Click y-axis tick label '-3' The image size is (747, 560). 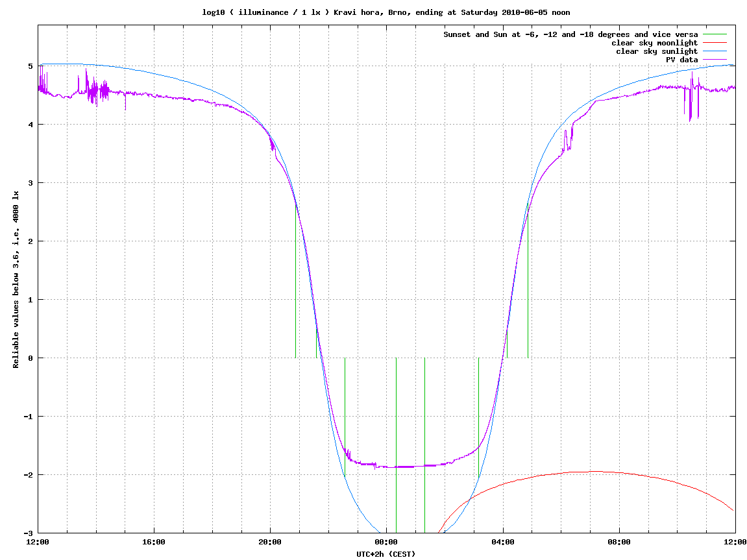(x=29, y=533)
